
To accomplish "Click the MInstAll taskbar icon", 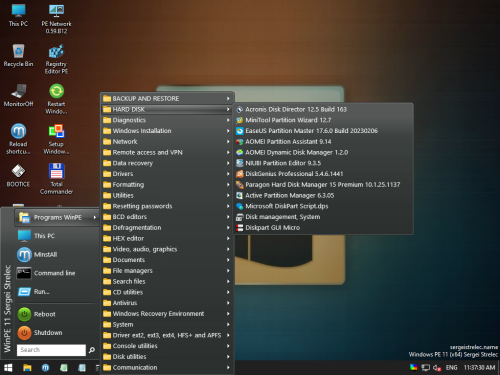I will point(45,368).
